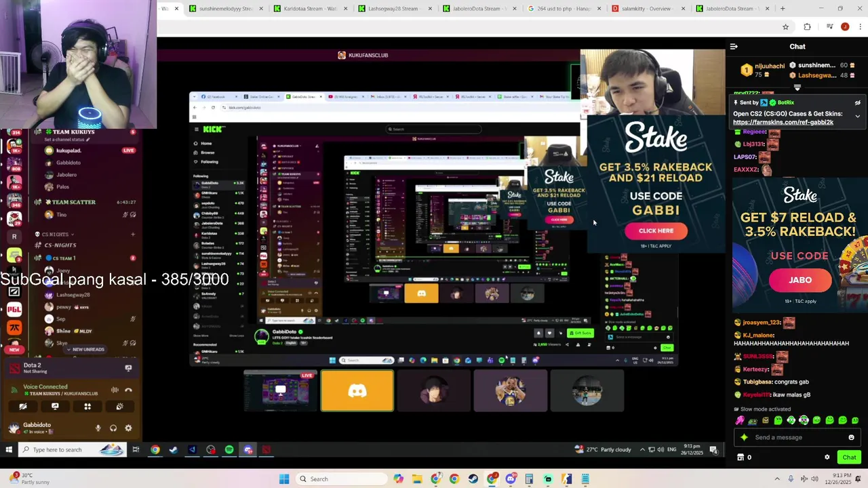Turn on camera in Discord voice panel
The width and height of the screenshot is (868, 488).
pos(23,407)
